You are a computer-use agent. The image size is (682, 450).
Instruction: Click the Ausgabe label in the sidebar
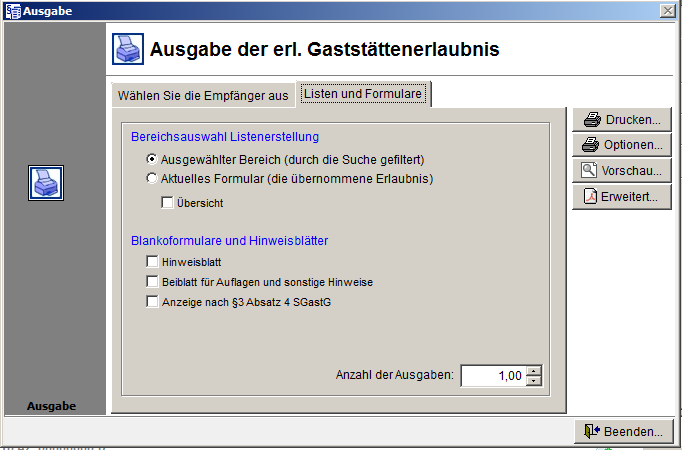pyautogui.click(x=52, y=406)
